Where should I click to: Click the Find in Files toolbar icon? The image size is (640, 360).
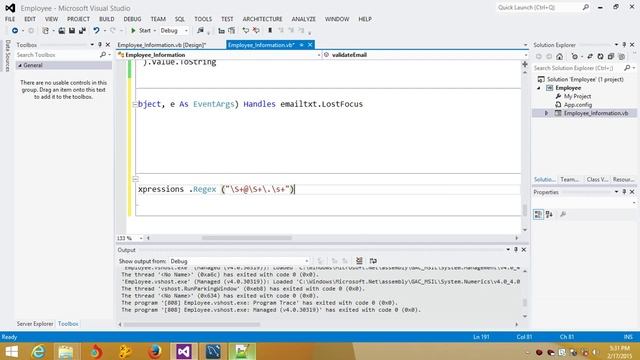[200, 31]
